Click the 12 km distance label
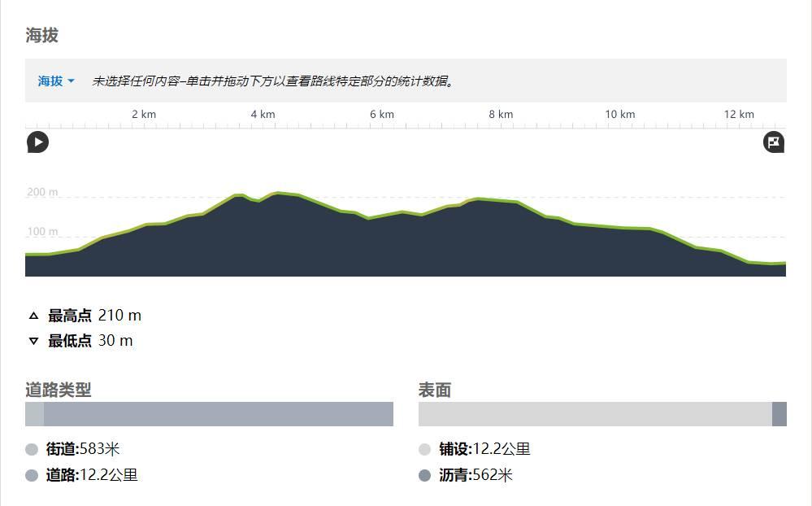 point(739,115)
